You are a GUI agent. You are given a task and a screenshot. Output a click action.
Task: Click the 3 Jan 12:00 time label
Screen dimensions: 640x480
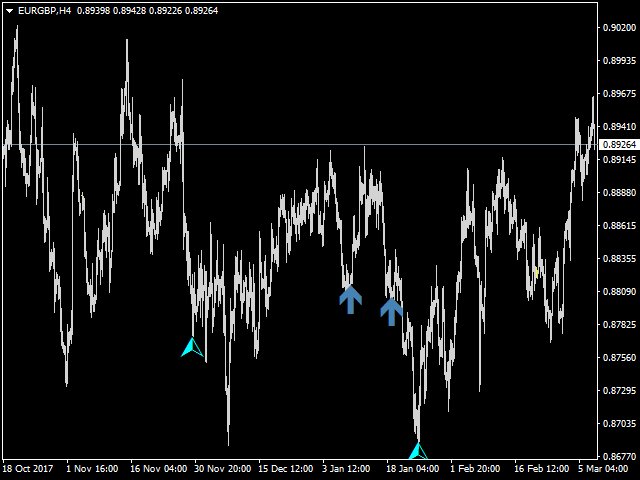[346, 469]
